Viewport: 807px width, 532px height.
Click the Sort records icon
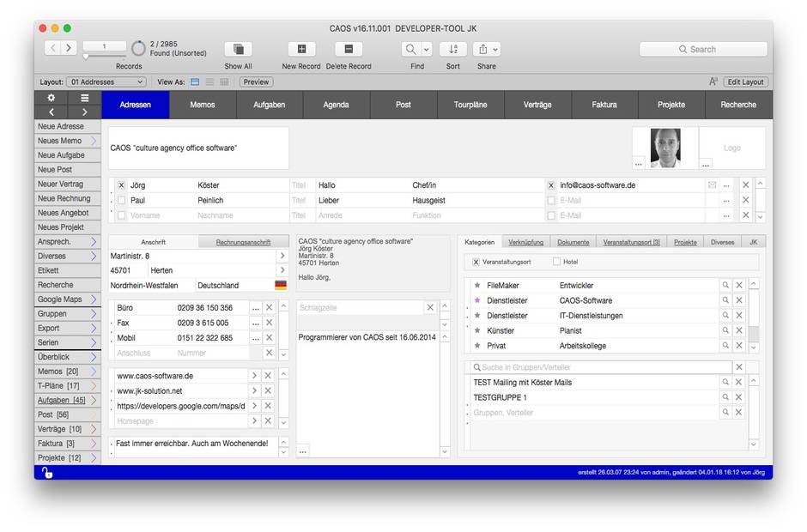453,50
